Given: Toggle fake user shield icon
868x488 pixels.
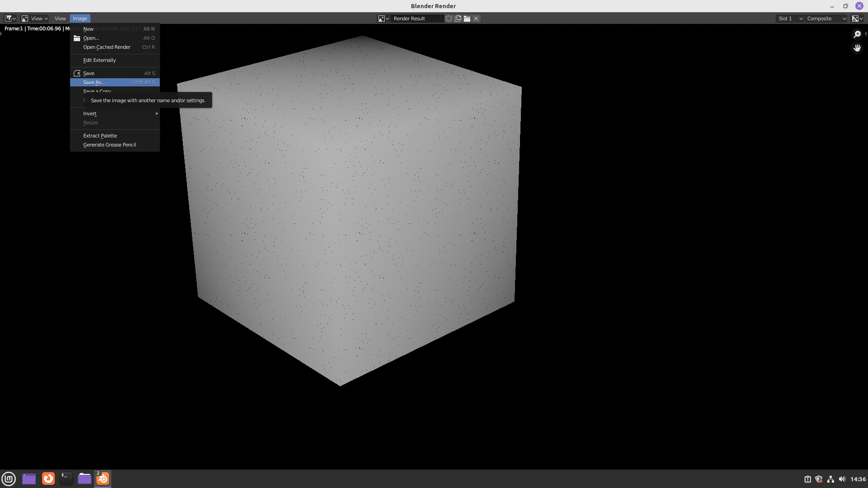Looking at the screenshot, I should 448,19.
